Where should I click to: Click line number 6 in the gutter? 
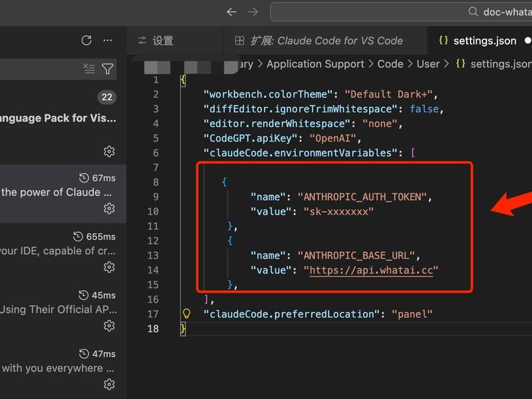tap(156, 153)
